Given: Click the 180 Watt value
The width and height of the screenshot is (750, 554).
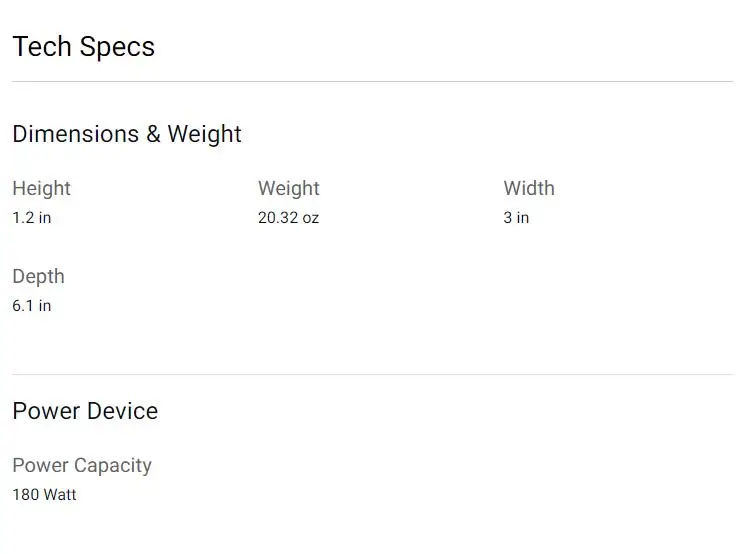Looking at the screenshot, I should click(x=44, y=495).
